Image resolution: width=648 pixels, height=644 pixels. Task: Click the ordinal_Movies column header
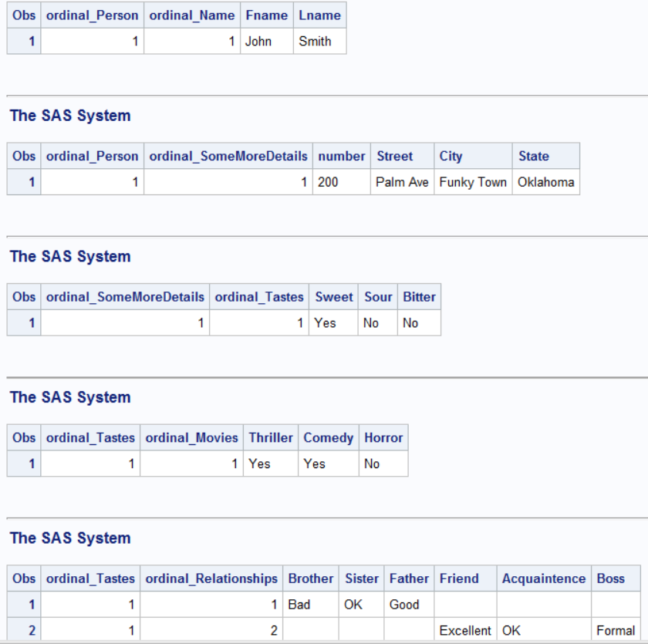pyautogui.click(x=192, y=437)
